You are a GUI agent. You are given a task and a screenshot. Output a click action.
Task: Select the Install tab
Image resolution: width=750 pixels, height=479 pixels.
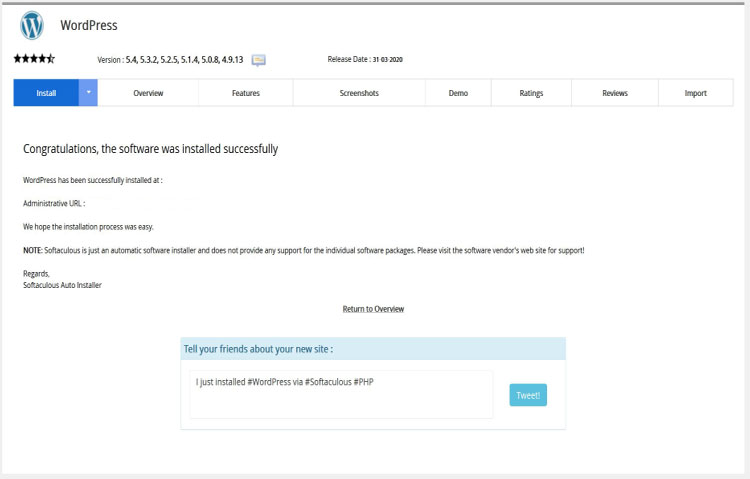click(46, 93)
